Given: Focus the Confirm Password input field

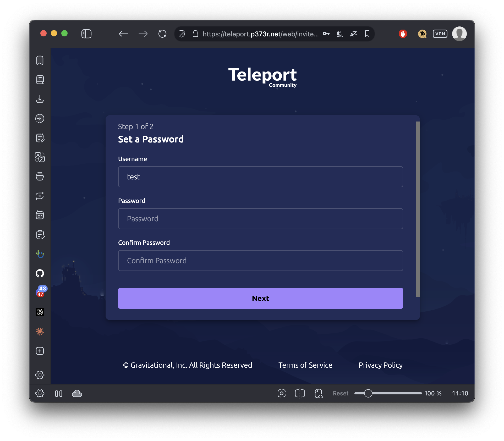Looking at the screenshot, I should click(x=260, y=261).
